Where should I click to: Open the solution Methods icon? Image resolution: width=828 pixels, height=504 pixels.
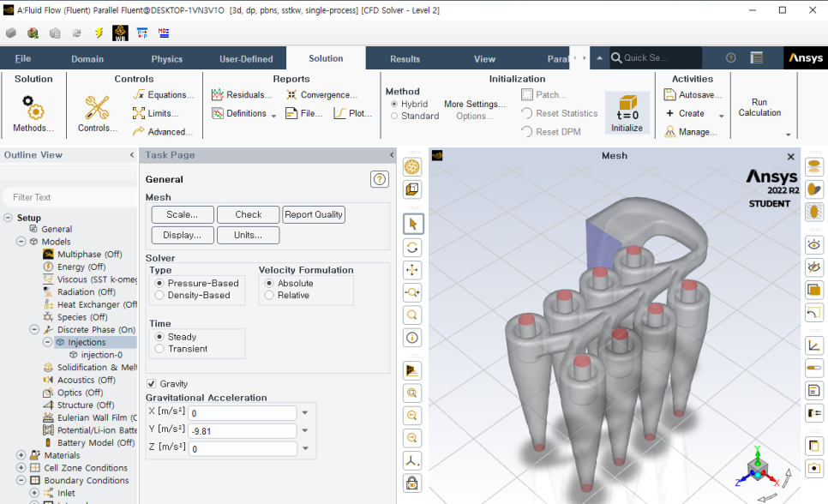pyautogui.click(x=33, y=107)
